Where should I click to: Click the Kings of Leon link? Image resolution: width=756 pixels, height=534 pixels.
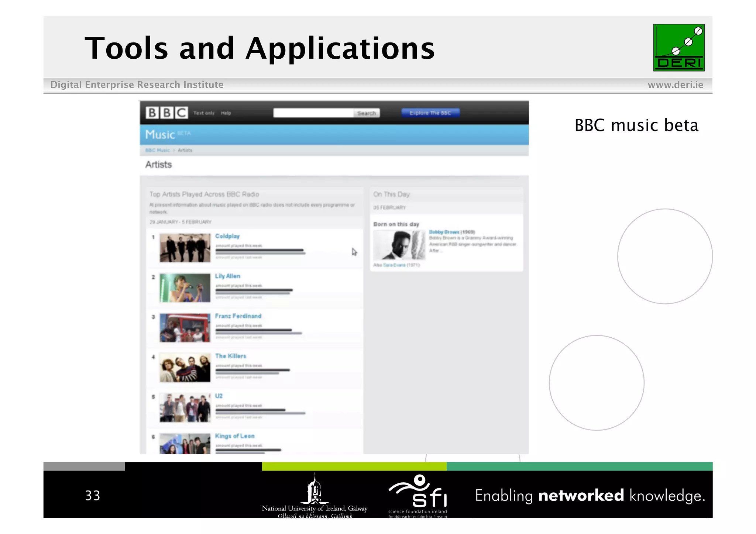(235, 436)
